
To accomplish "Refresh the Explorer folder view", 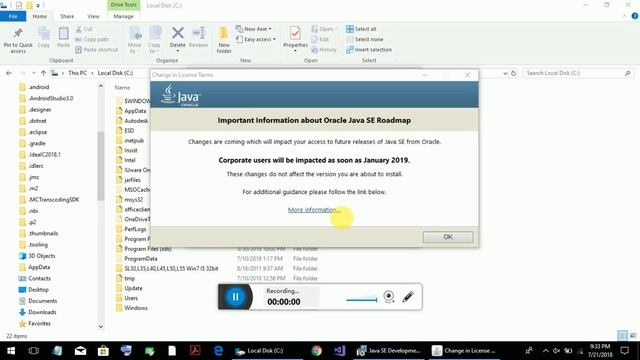I will point(513,73).
